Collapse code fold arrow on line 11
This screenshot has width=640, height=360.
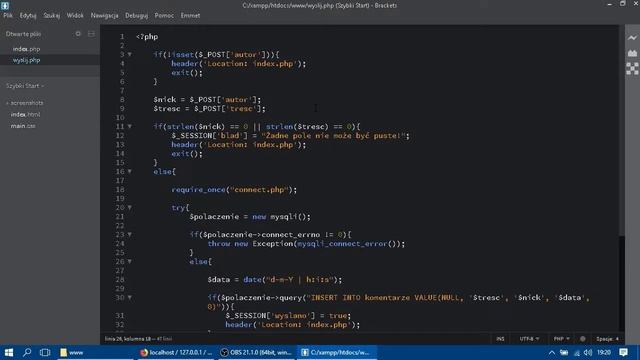[x=130, y=127]
